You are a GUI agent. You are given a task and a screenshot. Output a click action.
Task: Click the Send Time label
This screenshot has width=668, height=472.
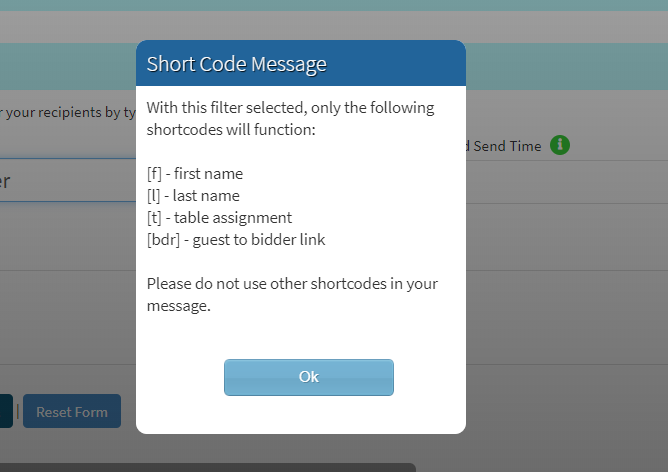pos(507,146)
